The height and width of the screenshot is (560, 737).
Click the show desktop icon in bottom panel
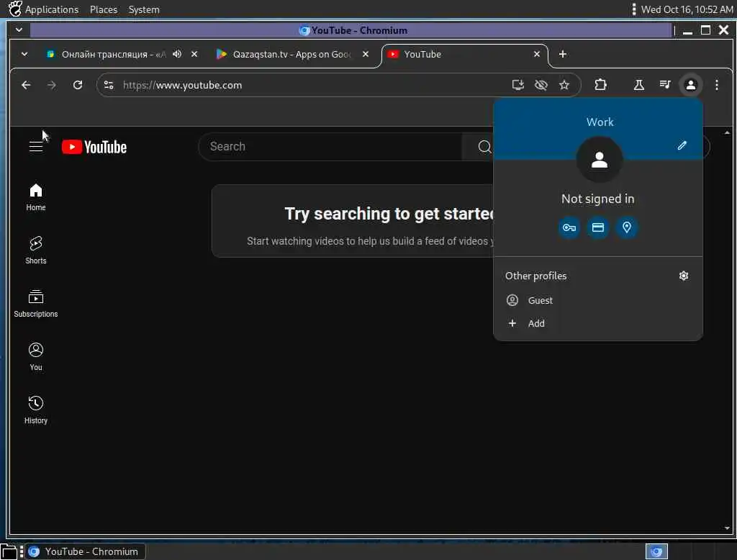9,551
